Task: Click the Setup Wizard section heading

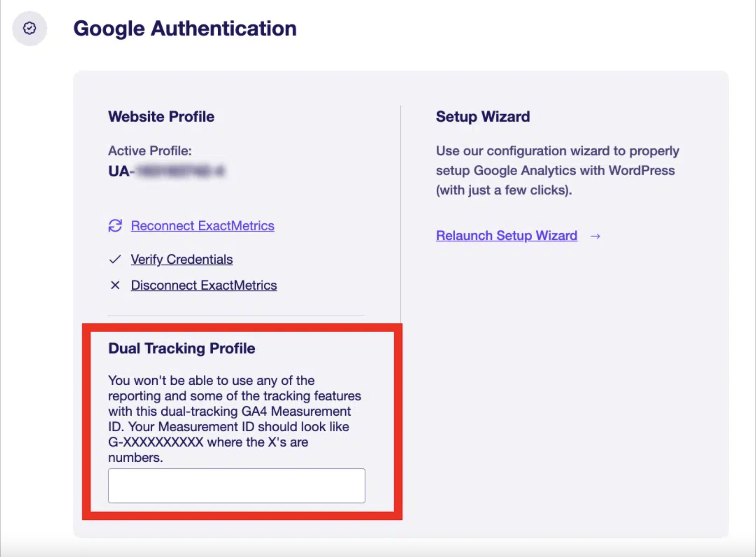Action: (482, 117)
